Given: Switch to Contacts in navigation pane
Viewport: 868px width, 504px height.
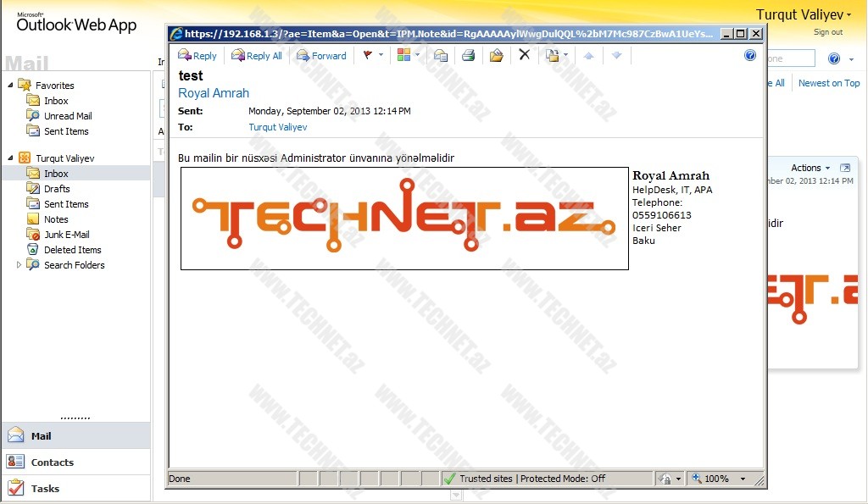Looking at the screenshot, I should (52, 462).
